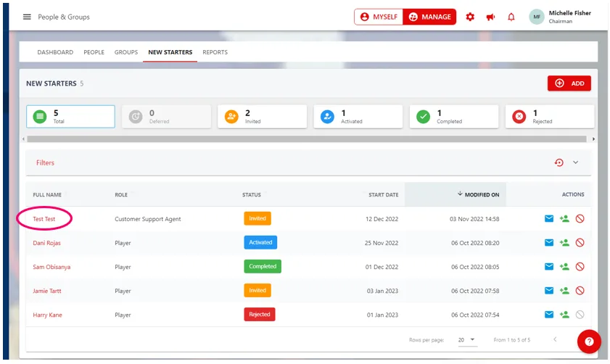Sort by STATUS column header

(251, 194)
